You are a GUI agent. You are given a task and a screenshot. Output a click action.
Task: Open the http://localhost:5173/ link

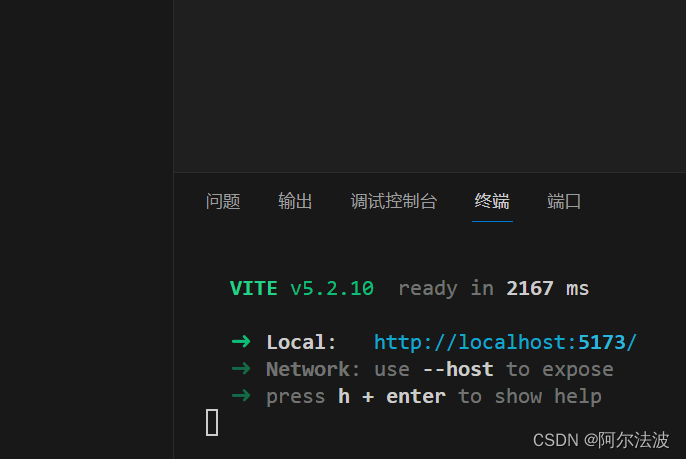[x=505, y=342]
